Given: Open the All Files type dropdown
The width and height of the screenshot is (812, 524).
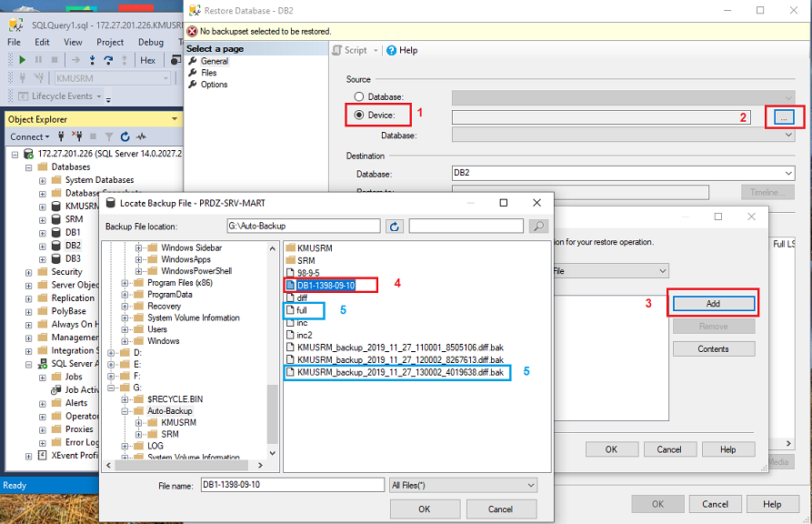Looking at the screenshot, I should [x=463, y=486].
